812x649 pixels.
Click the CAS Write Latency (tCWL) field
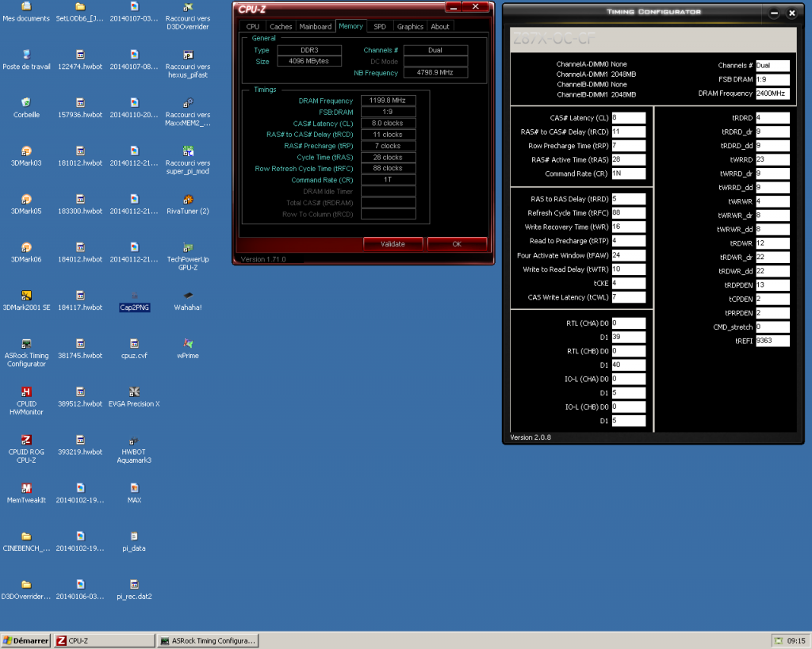point(629,297)
